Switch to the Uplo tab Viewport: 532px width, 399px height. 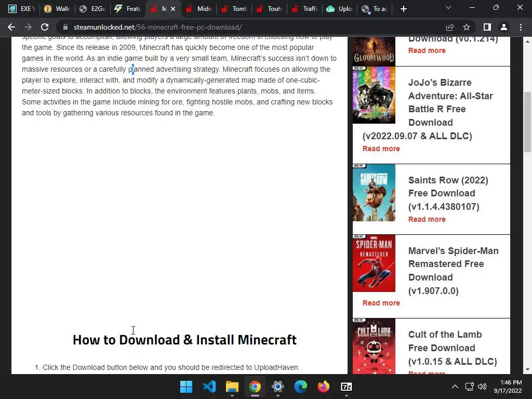pos(340,9)
